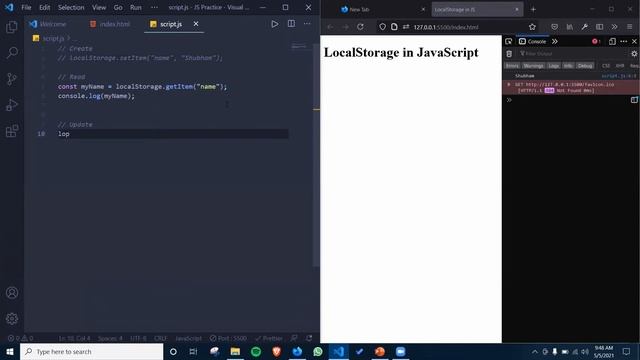Open the Source Control view
This screenshot has height=360, width=640.
coord(12,78)
